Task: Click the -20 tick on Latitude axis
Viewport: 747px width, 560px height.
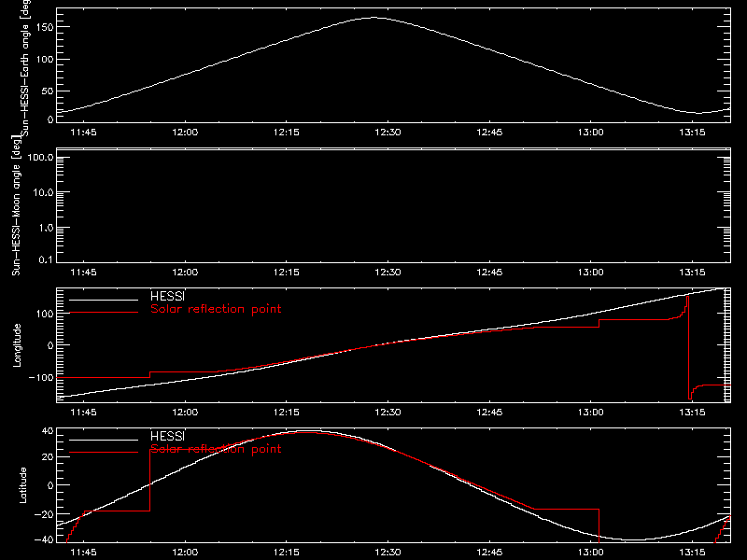Action: 44,515
